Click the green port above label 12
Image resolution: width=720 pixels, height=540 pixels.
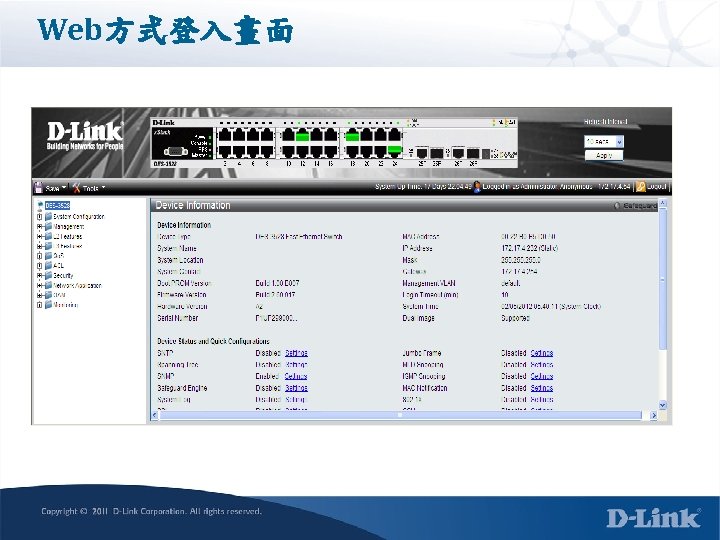tap(302, 135)
